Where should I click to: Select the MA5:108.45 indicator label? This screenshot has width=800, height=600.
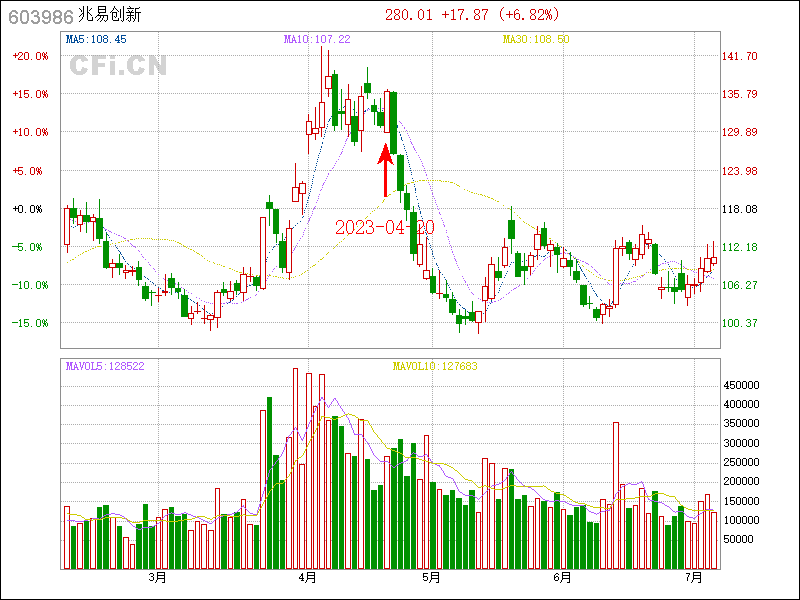pos(95,39)
